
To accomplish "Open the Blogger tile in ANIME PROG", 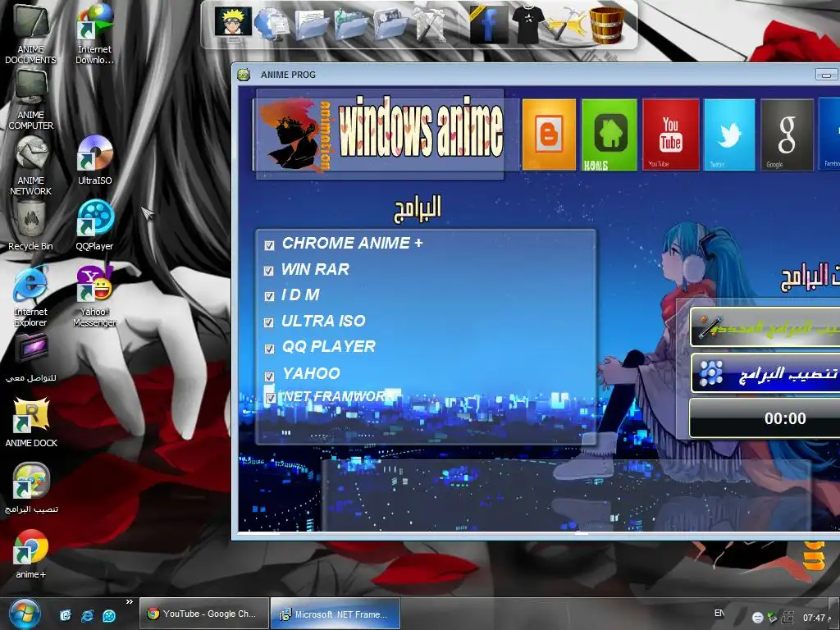I will [549, 135].
